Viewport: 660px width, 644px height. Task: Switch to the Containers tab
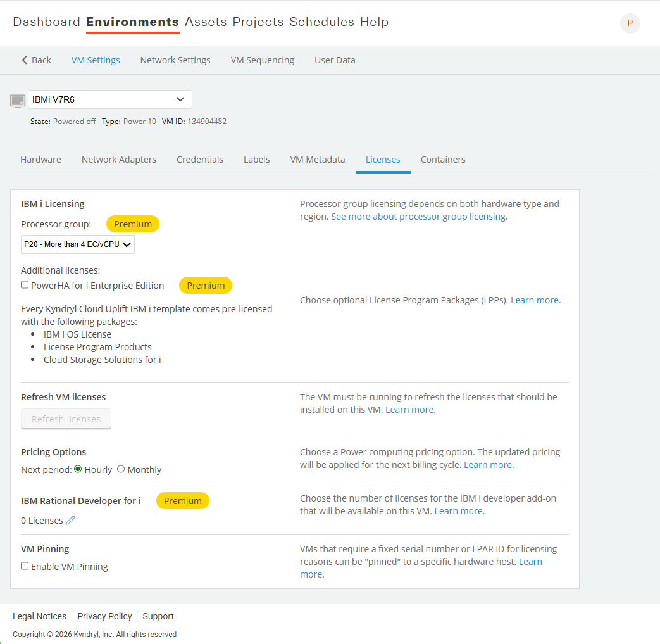(442, 160)
